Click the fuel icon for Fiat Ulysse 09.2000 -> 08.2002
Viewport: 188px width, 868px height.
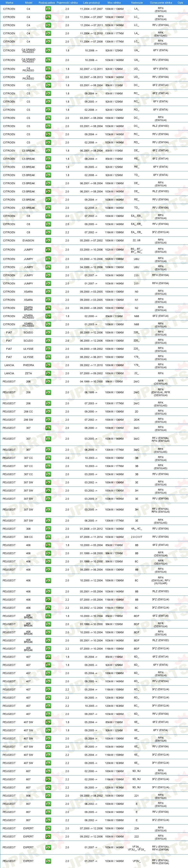48,349
